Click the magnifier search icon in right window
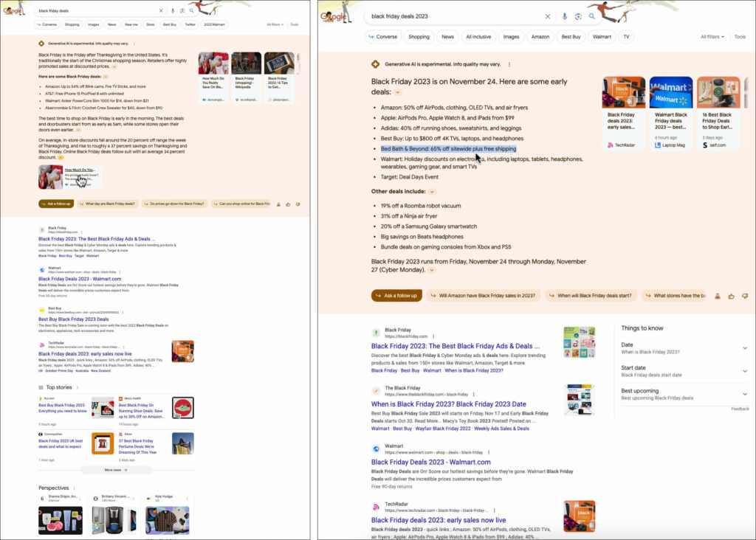The width and height of the screenshot is (756, 540). 591,16
